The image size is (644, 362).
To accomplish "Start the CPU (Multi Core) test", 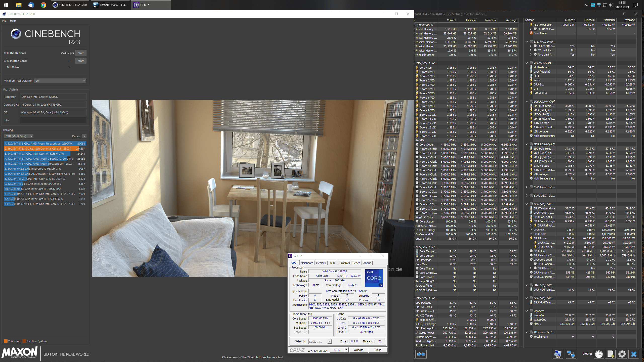I will tap(81, 53).
